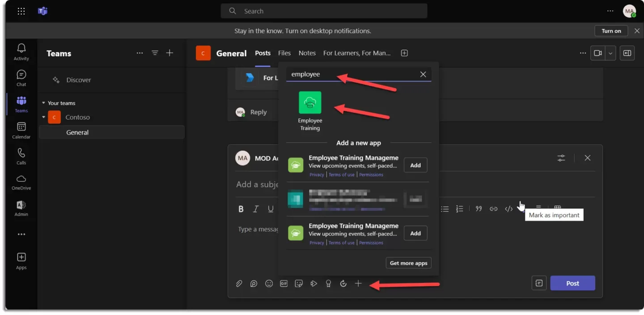The width and height of the screenshot is (644, 315).
Task: Publish the message with Post
Action: click(572, 283)
